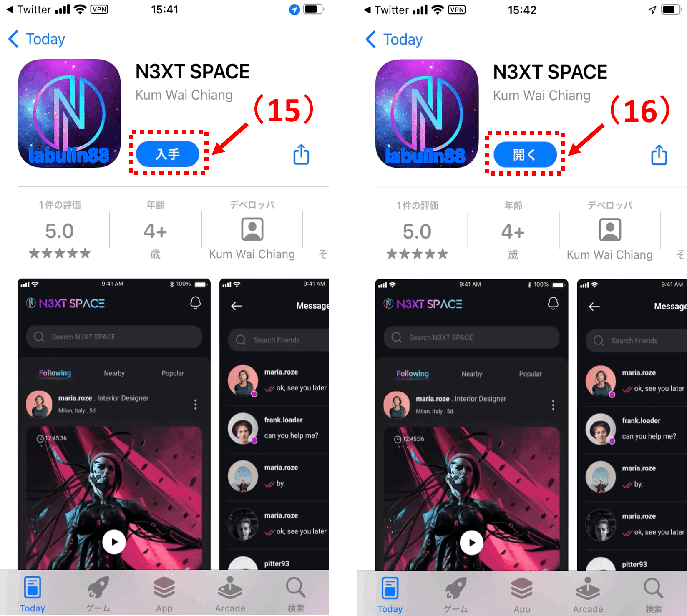Go back to Today in right screen
687x616 pixels.
click(394, 39)
